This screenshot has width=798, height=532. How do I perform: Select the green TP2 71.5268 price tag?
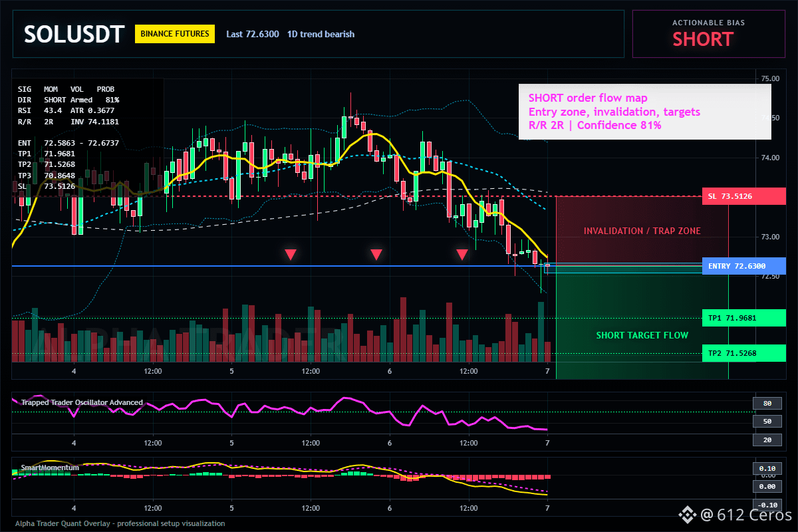pyautogui.click(x=744, y=353)
